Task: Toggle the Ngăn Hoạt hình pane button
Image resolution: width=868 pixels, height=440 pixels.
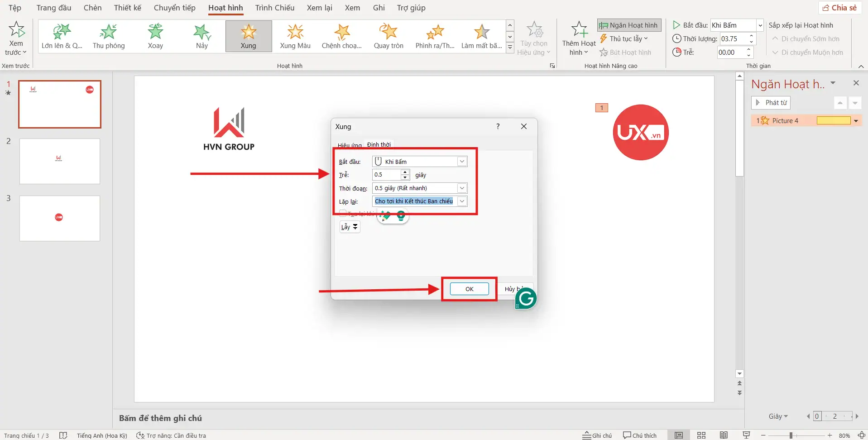Action: 629,25
